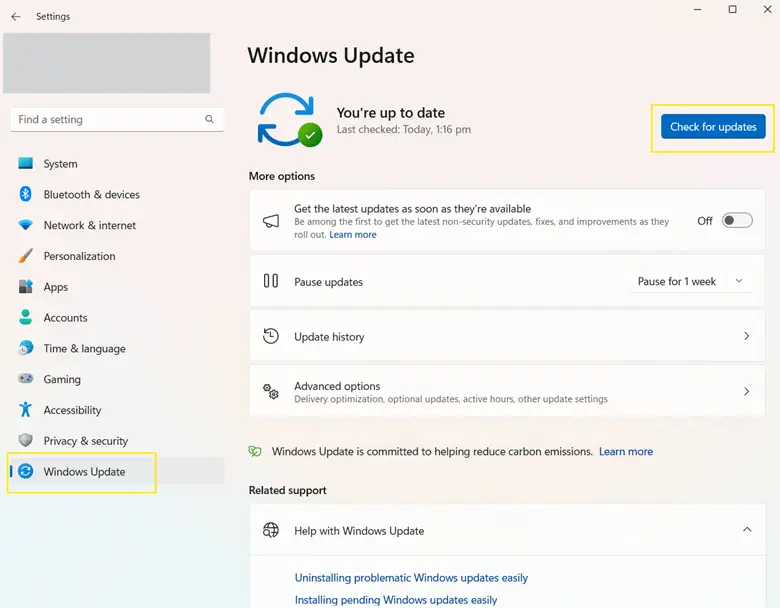Screen dimensions: 780x608
Task: Click Check for updates button
Action: point(713,127)
